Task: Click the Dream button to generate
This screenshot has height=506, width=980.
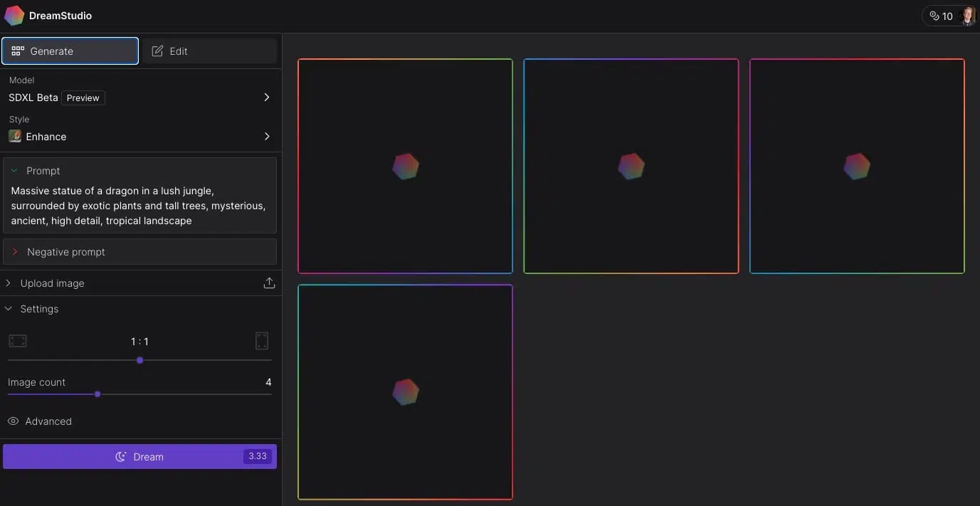Action: pyautogui.click(x=140, y=456)
